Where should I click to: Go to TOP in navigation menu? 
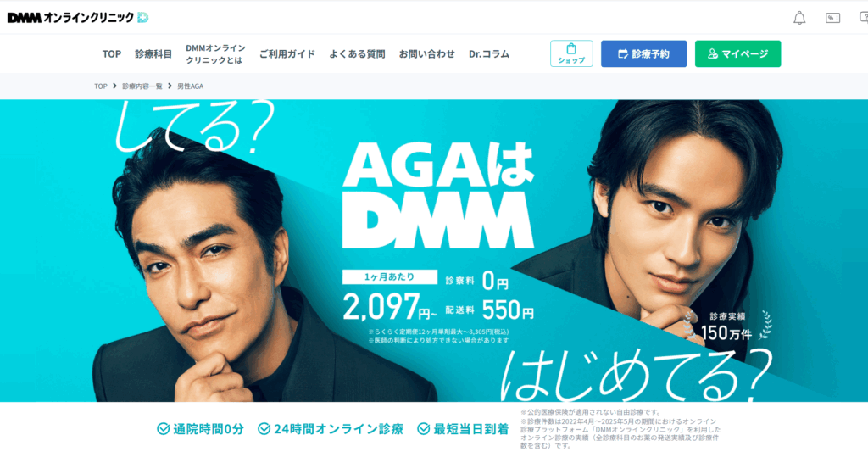point(112,53)
